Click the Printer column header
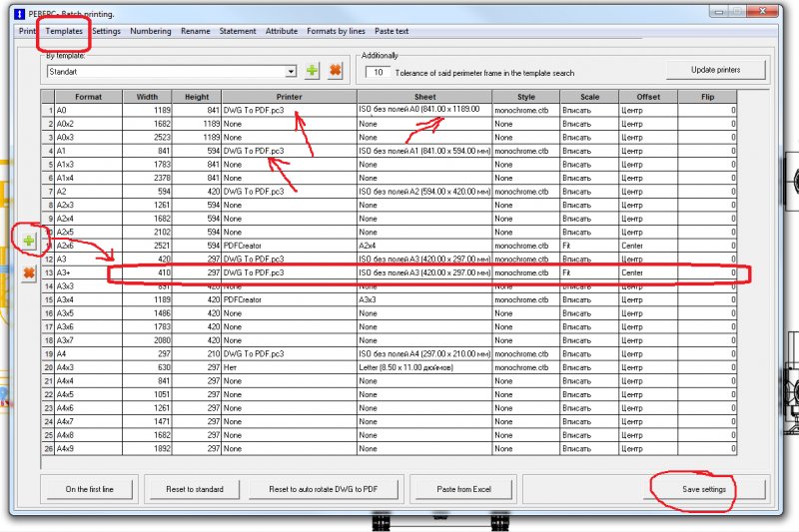The image size is (799, 532). pyautogui.click(x=288, y=97)
